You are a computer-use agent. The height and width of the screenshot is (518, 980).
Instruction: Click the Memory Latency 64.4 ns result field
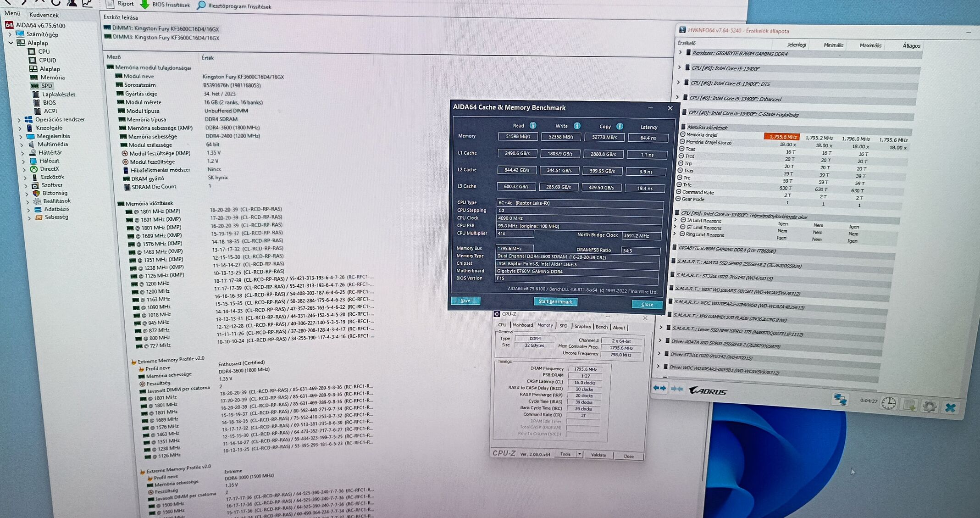point(648,138)
